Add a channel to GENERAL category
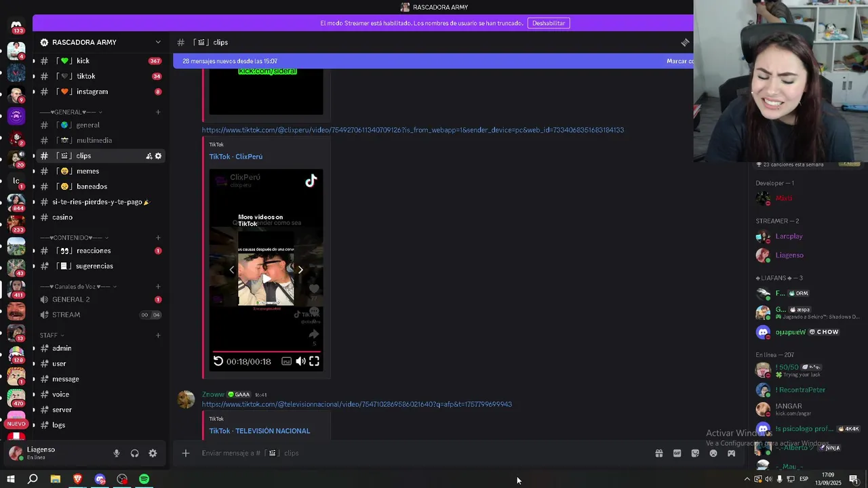This screenshot has height=488, width=868. click(x=158, y=112)
